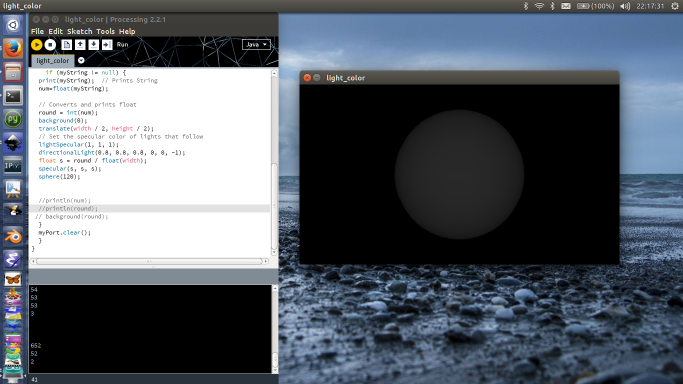This screenshot has width=683, height=384.
Task: Open the tab options arrow next to light_color
Action: coord(81,61)
